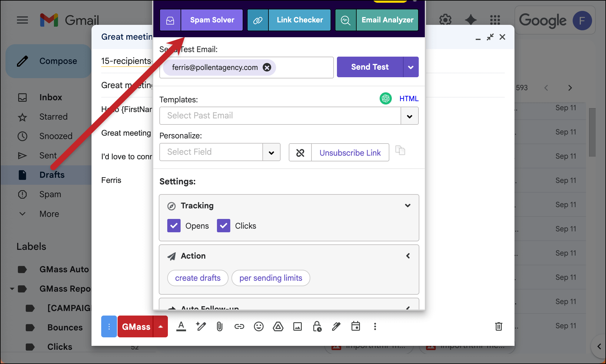Uncheck the Opens tracking checkbox

pyautogui.click(x=174, y=226)
